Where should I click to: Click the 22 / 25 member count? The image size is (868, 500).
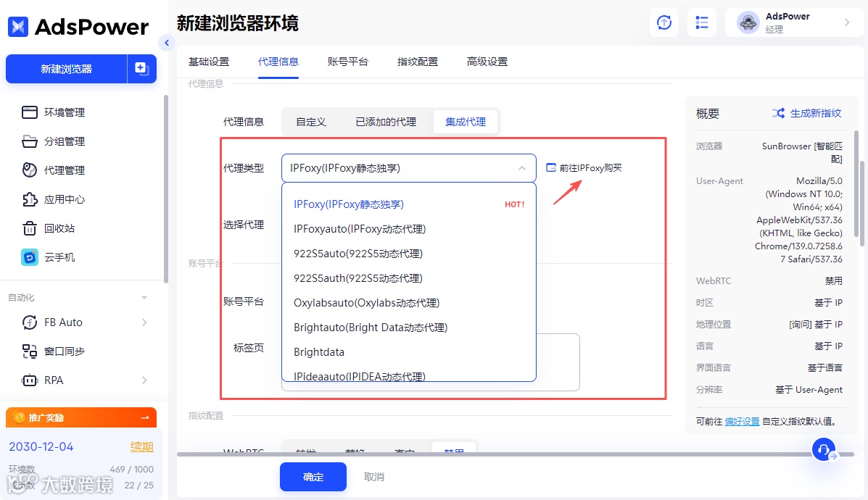coord(139,485)
